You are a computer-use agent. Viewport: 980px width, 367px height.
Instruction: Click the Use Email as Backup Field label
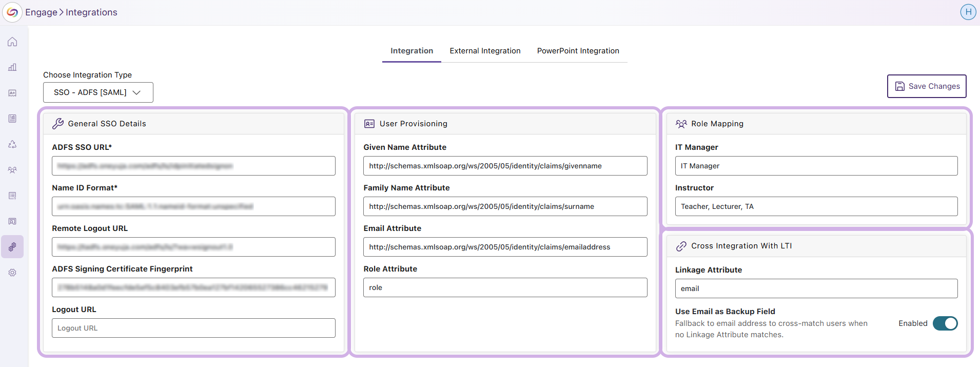tap(725, 312)
